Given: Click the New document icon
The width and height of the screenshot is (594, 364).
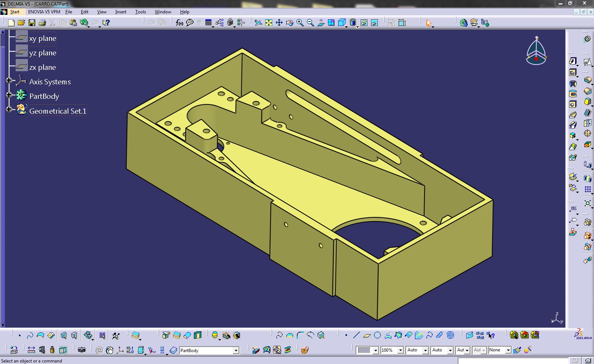Looking at the screenshot, I should (x=11, y=23).
